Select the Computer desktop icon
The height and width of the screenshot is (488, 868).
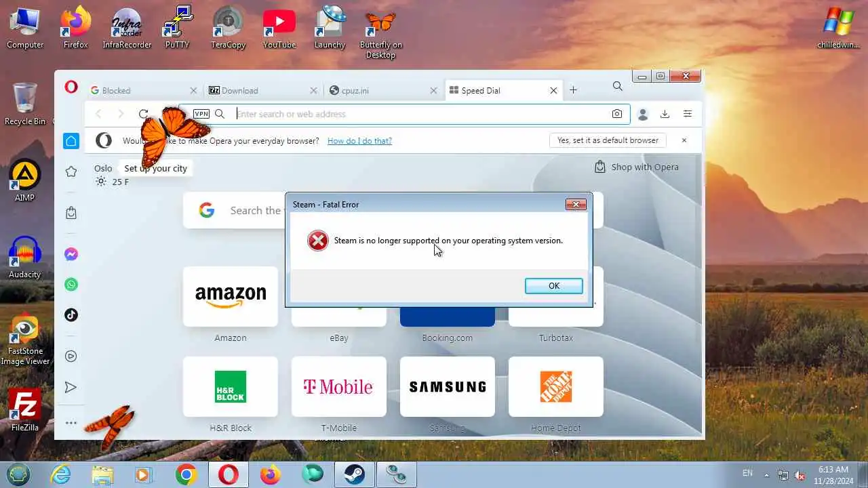[25, 28]
